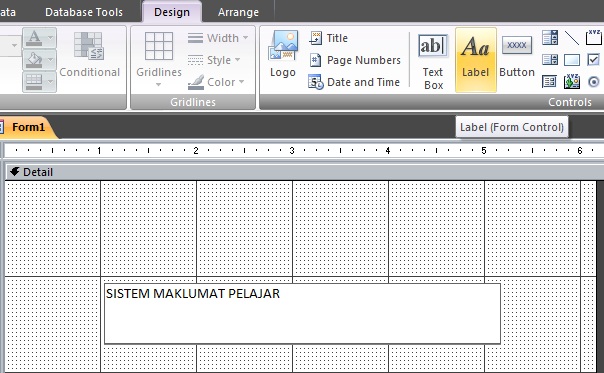The image size is (604, 373).
Task: Open the Database Tools ribbon tab
Action: [84, 12]
